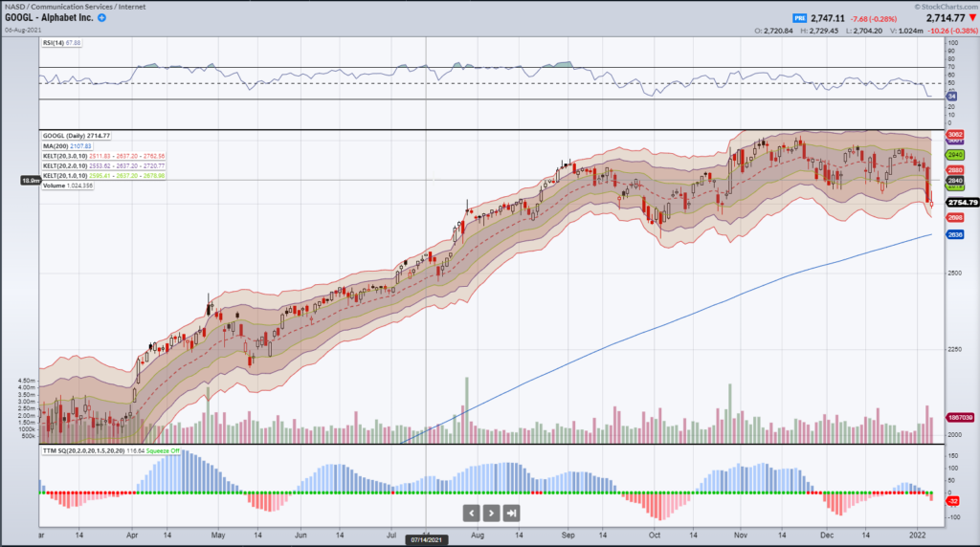Click the 06-Aug-2021 date label

click(x=23, y=30)
